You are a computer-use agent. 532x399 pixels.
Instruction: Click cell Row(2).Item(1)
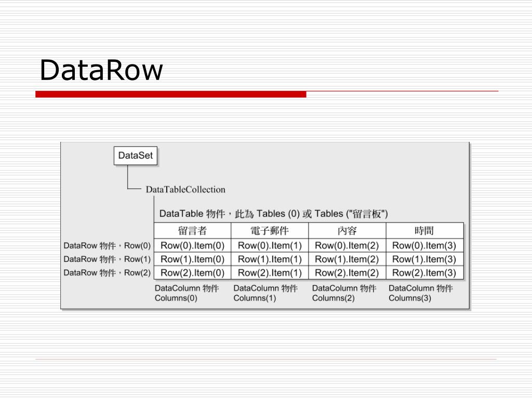click(270, 272)
